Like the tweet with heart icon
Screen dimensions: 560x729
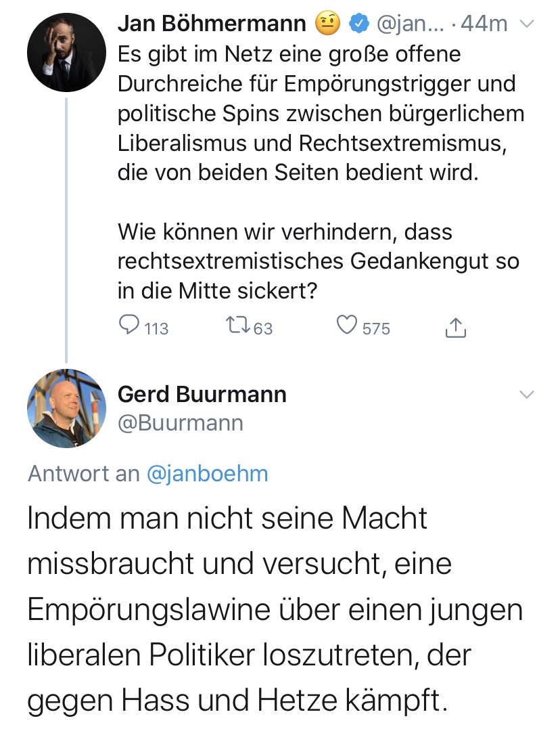coord(346,327)
